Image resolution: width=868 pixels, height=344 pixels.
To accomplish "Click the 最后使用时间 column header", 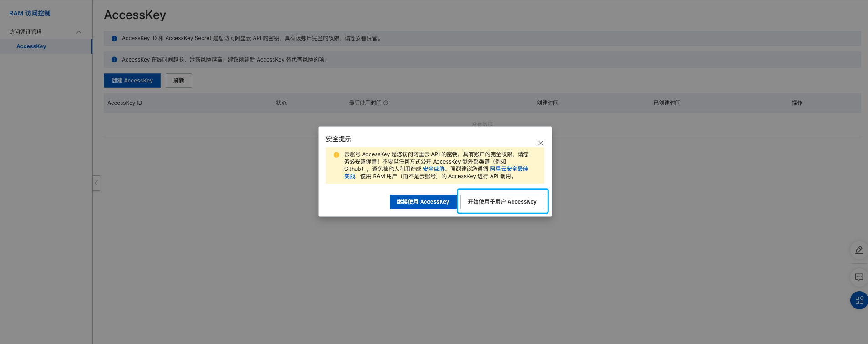I will (x=365, y=103).
